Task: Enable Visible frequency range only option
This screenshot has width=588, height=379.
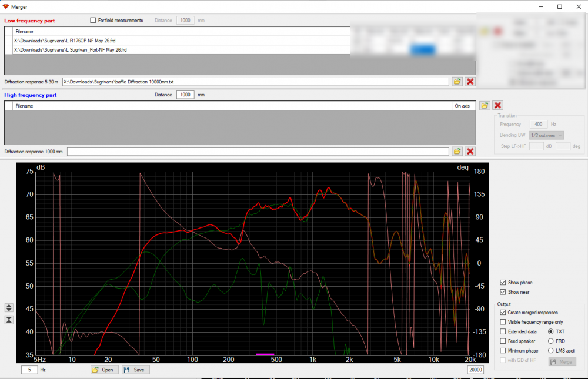Action: click(503, 322)
